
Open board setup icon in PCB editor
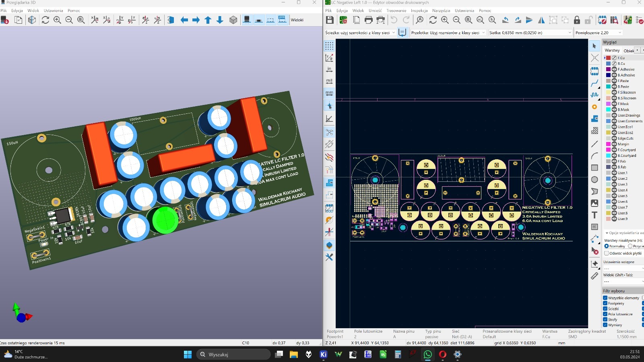(x=343, y=20)
